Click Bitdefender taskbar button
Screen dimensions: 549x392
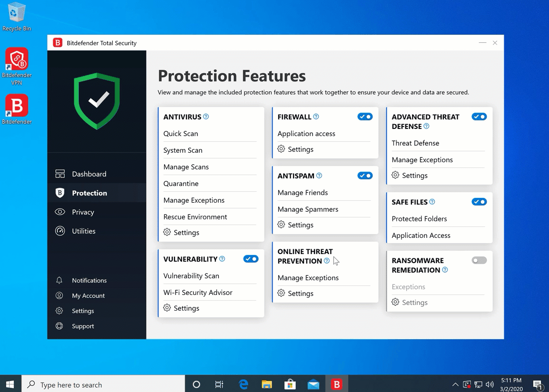(x=337, y=384)
